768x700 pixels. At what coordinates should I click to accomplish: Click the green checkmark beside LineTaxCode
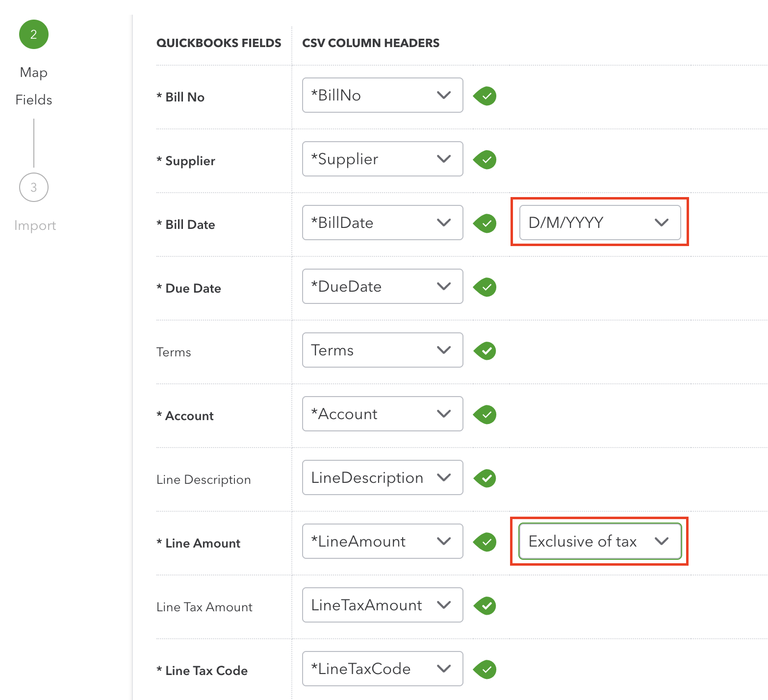point(485,670)
